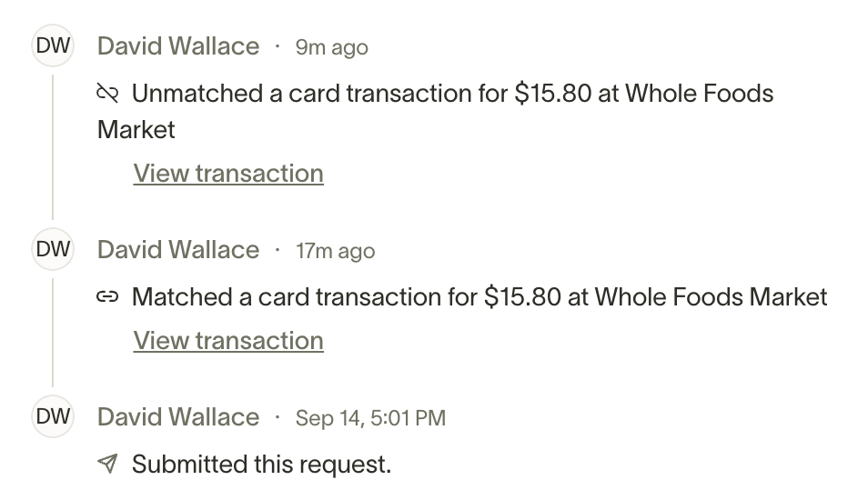Click the Matched a card transaction text
Viewport: 868px width, 500px height.
tap(479, 297)
